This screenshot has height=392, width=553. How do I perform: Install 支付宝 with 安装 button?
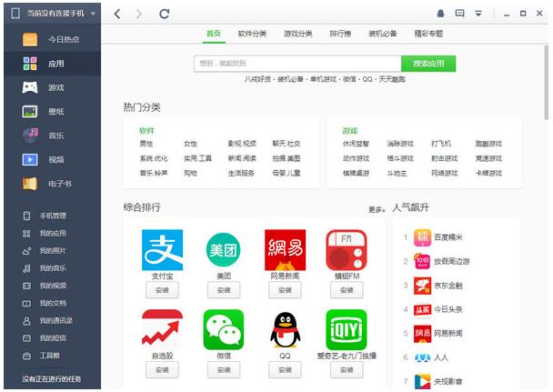[162, 290]
